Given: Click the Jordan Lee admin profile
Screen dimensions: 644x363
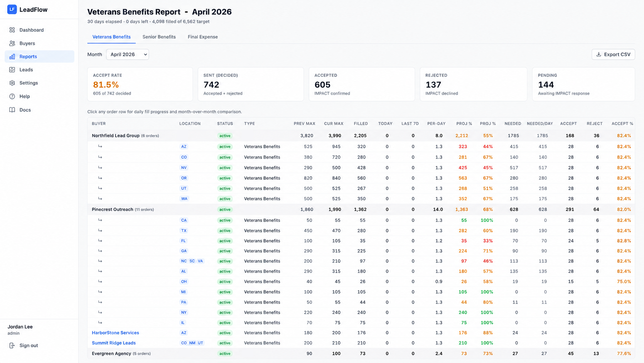Looking at the screenshot, I should pyautogui.click(x=20, y=330).
